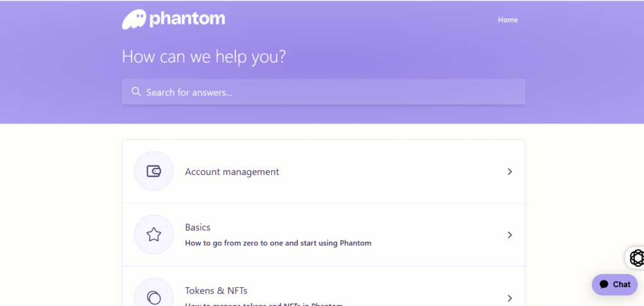Click the wallet icon for Account management
The width and height of the screenshot is (644, 306).
click(153, 171)
